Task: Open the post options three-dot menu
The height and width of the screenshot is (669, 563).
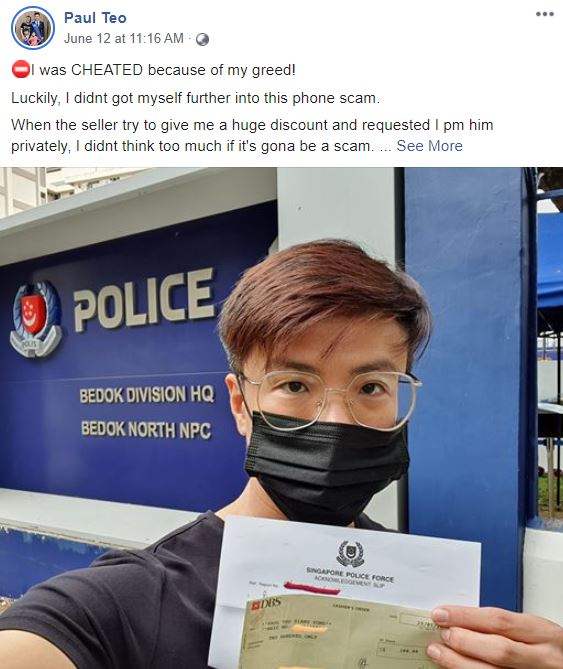Action: pos(545,14)
